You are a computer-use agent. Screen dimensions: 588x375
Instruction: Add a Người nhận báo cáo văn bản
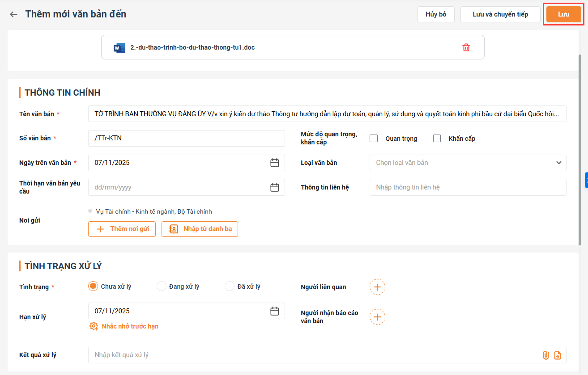[377, 317]
